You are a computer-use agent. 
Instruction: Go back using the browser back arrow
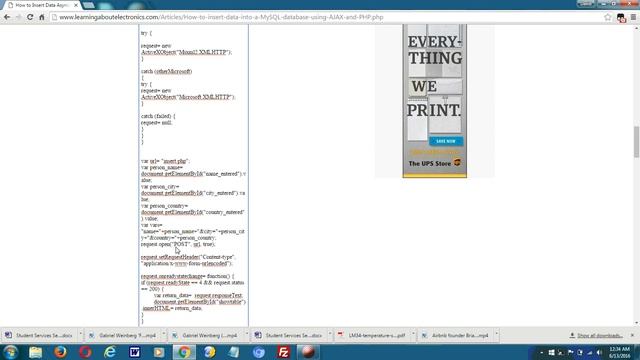pos(7,17)
